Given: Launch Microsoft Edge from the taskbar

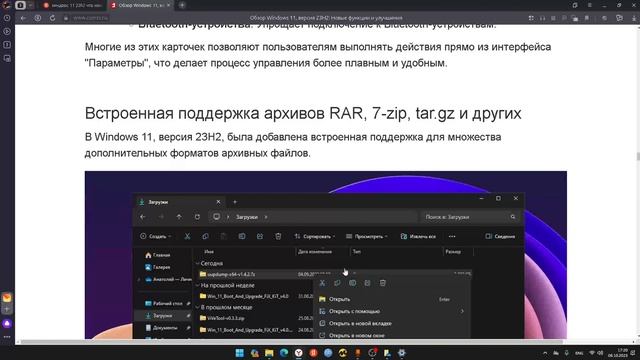Looking at the screenshot, I should 284,353.
